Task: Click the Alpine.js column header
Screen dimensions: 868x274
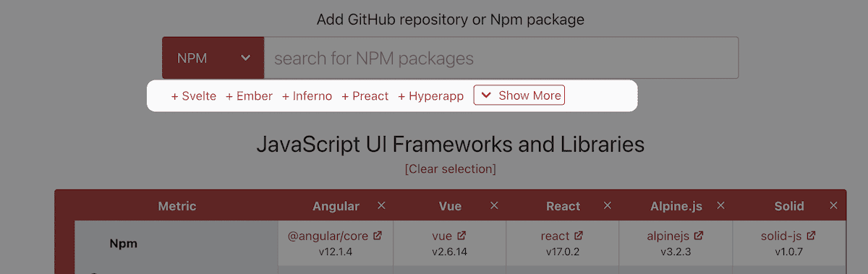Action: (x=676, y=206)
